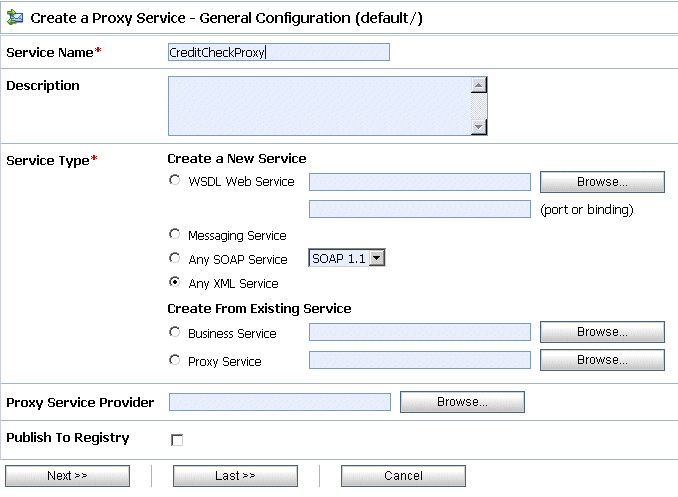Click the WSDL Web Service path field

click(x=420, y=182)
